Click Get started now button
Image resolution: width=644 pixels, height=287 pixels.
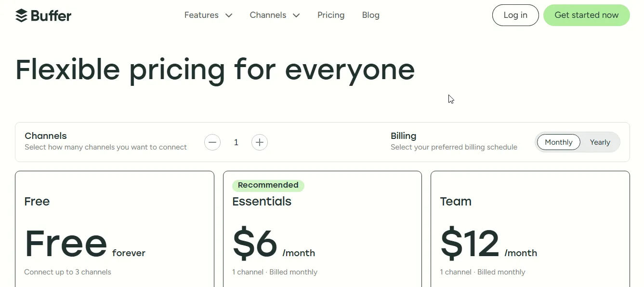point(587,15)
